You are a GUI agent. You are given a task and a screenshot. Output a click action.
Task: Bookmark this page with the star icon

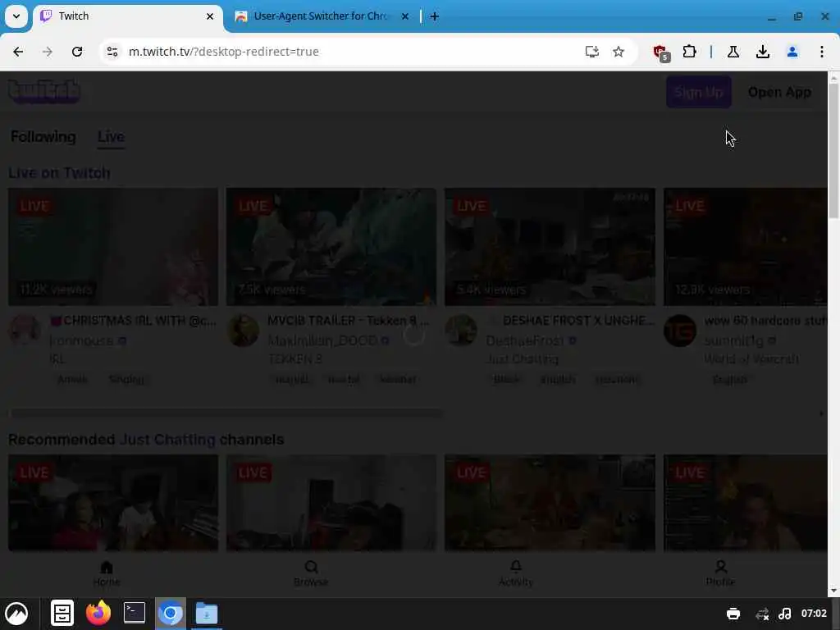click(x=619, y=52)
